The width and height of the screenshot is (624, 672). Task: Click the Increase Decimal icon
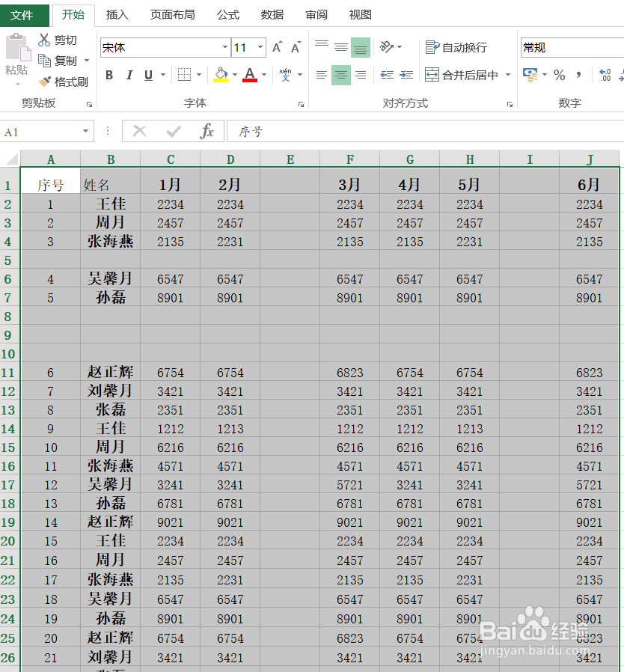(604, 75)
